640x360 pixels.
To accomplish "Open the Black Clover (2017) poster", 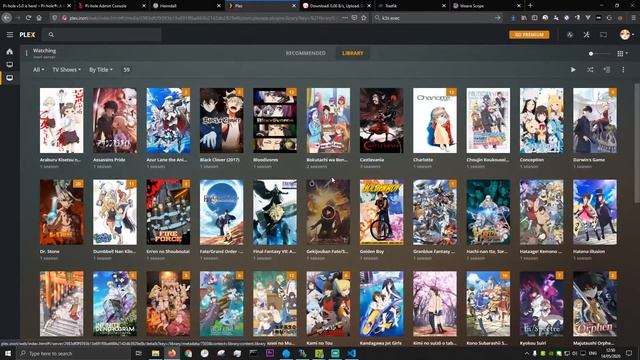I will [222, 120].
